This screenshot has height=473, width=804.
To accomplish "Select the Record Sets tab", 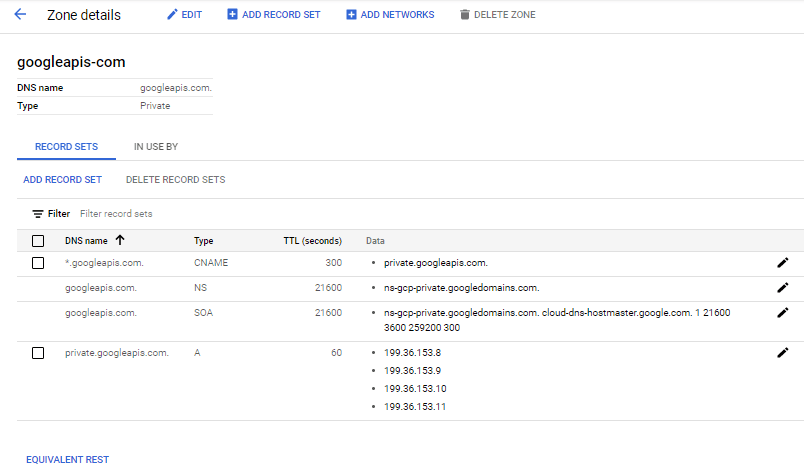I will pyautogui.click(x=66, y=147).
